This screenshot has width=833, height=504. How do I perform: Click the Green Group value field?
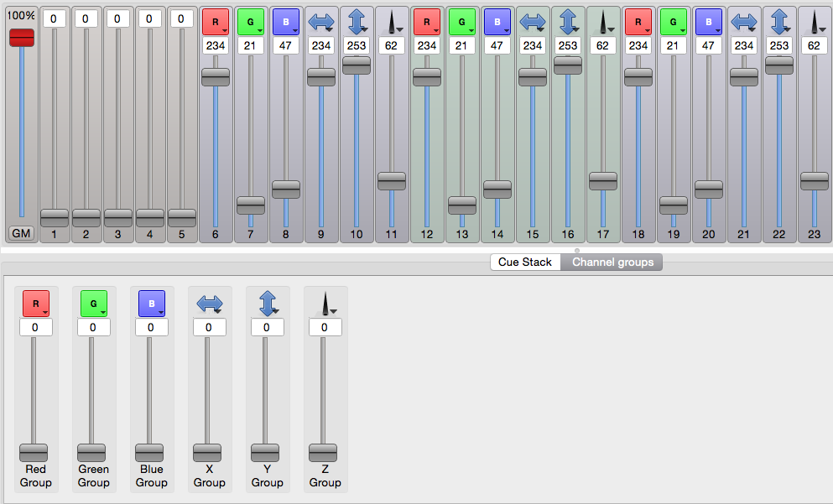(93, 327)
